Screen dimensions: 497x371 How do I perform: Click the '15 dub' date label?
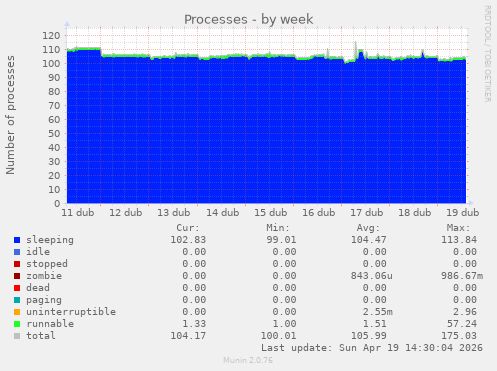pyautogui.click(x=271, y=213)
